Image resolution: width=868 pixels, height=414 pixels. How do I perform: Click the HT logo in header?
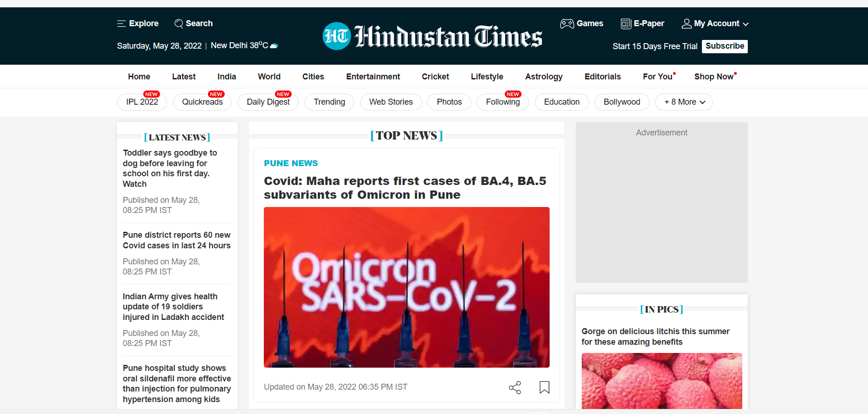click(x=337, y=36)
